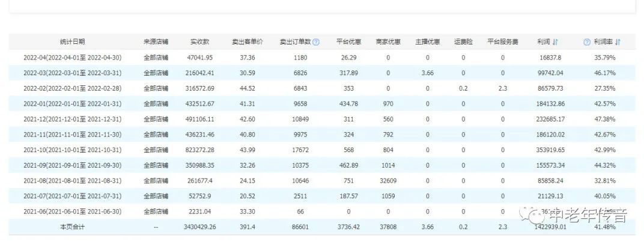This screenshot has height=244, width=644.
Task: Open the help icon before 利润率
Action: (x=586, y=42)
